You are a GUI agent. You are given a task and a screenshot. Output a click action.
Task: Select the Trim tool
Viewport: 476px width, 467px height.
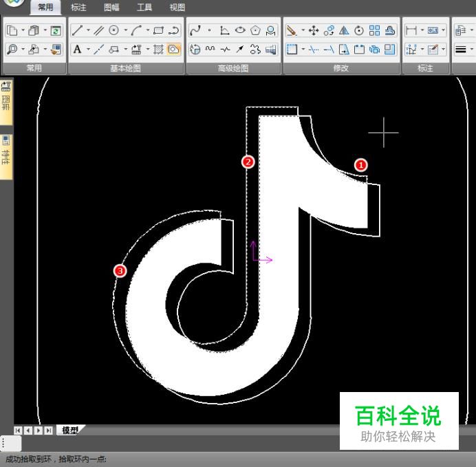(x=313, y=49)
